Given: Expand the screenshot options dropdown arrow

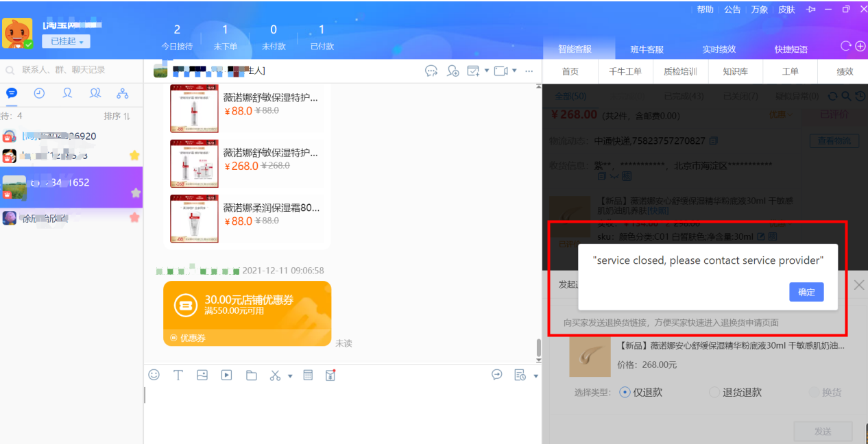Looking at the screenshot, I should click(290, 375).
